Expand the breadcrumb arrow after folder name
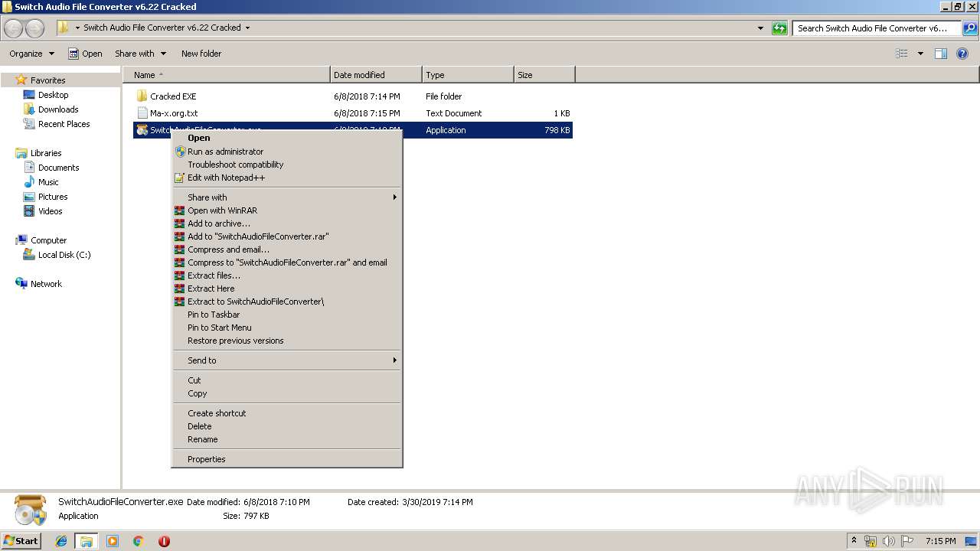980x551 pixels. pyautogui.click(x=247, y=28)
